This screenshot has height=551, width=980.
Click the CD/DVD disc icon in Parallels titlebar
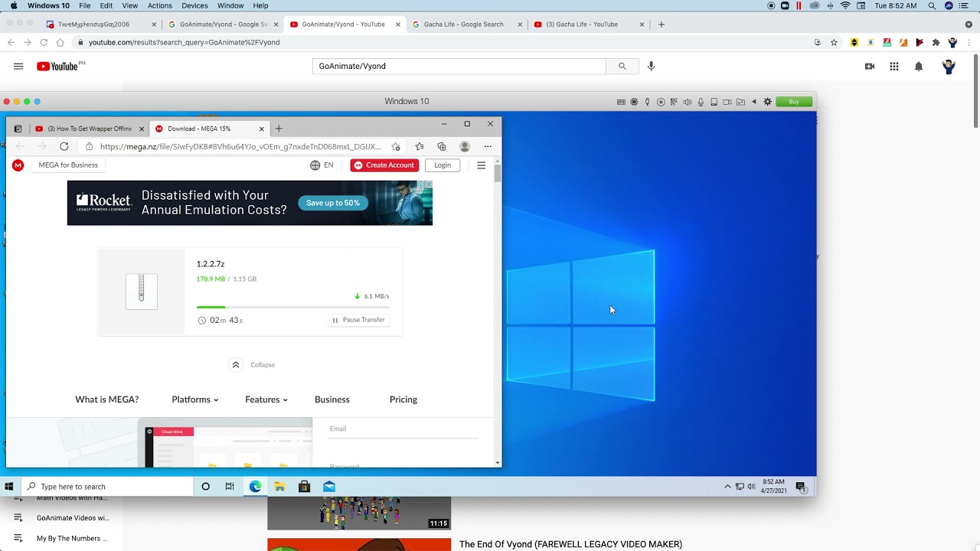[x=661, y=102]
